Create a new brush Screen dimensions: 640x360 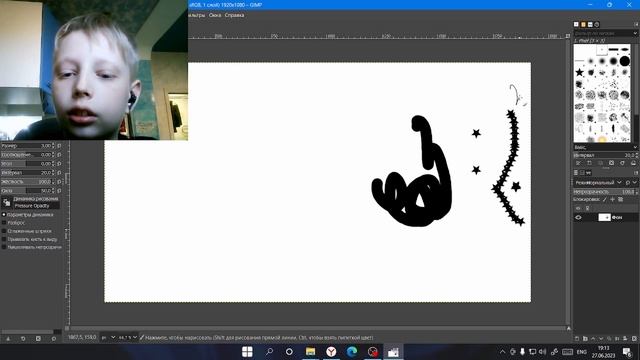[589, 163]
